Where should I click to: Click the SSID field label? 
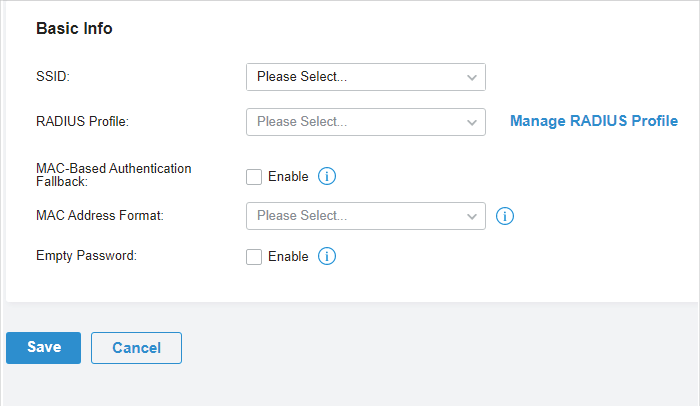[53, 76]
